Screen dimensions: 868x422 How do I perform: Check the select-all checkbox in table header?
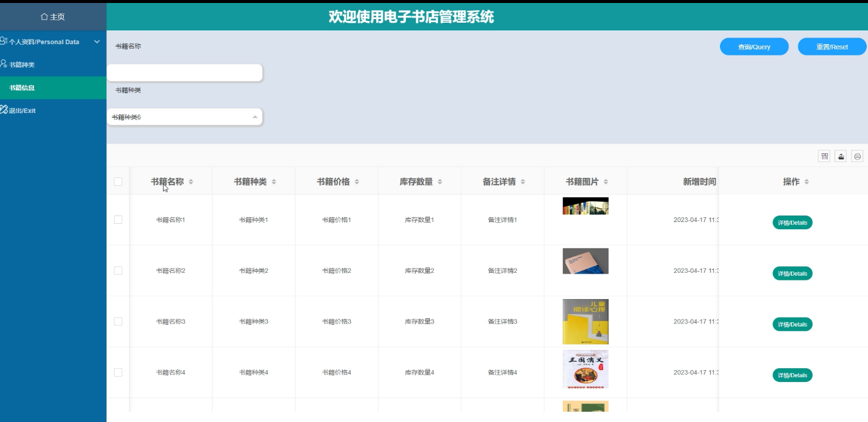[118, 181]
